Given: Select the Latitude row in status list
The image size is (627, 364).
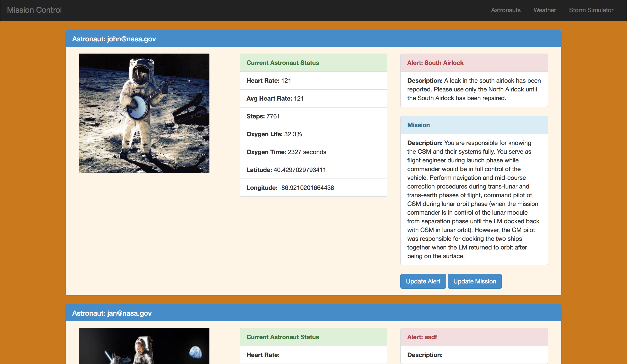Looking at the screenshot, I should click(x=313, y=170).
